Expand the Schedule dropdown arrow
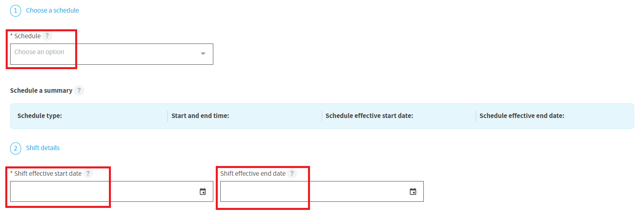The image size is (644, 214). [203, 54]
